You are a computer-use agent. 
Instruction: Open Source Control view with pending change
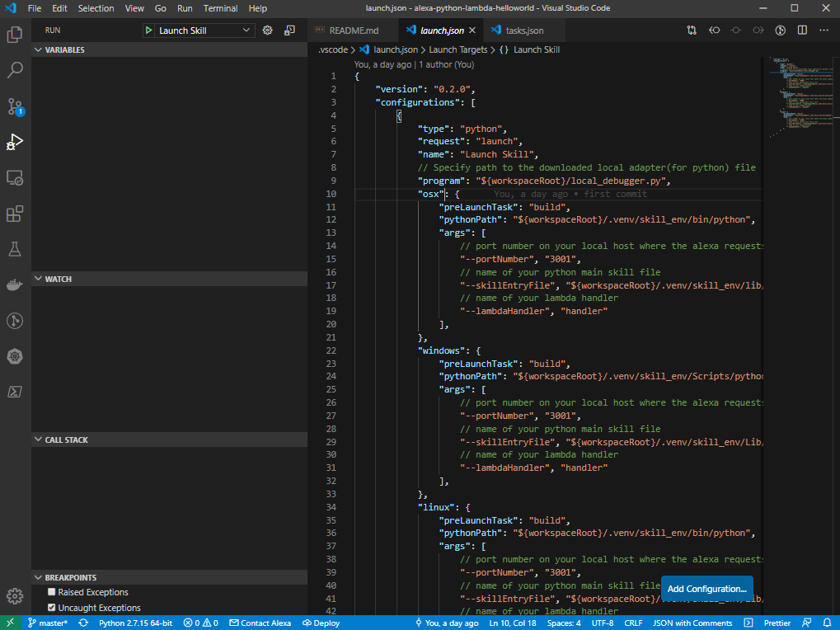(x=15, y=107)
